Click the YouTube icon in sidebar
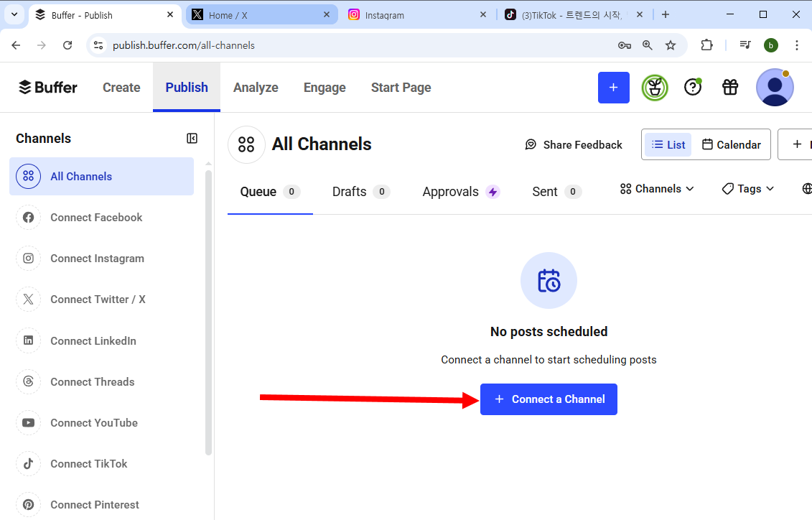 point(29,422)
